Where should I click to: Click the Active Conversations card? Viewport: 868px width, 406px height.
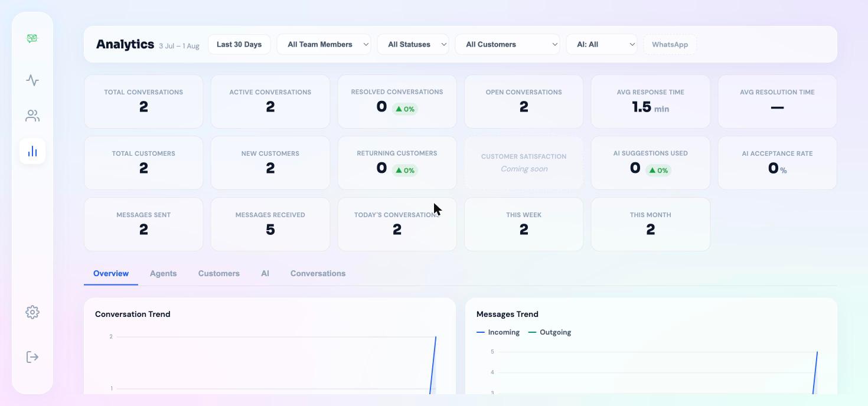pos(270,102)
